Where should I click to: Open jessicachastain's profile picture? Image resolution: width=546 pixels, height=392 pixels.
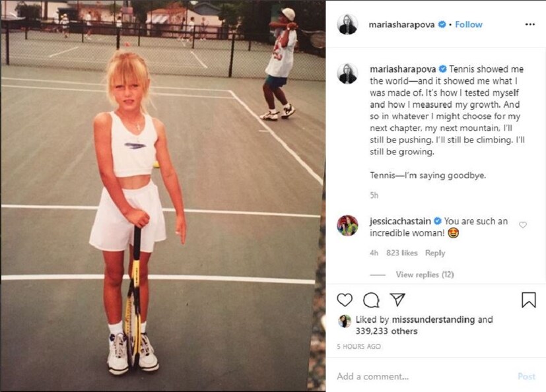tap(347, 226)
